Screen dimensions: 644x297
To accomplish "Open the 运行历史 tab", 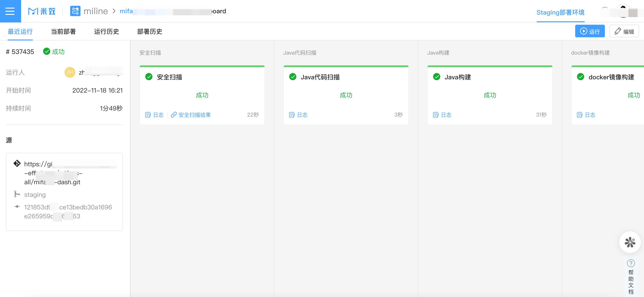I will coord(106,31).
